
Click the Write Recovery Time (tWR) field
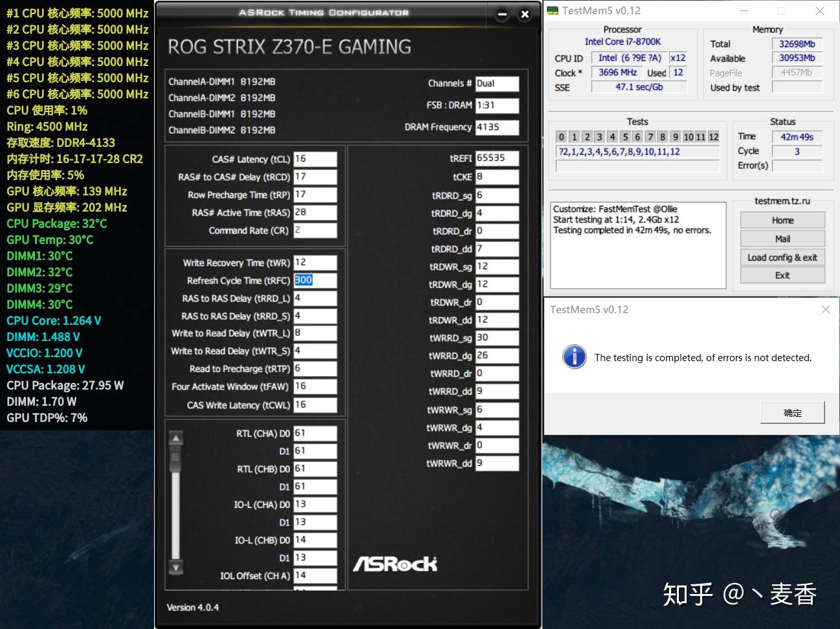pyautogui.click(x=315, y=263)
